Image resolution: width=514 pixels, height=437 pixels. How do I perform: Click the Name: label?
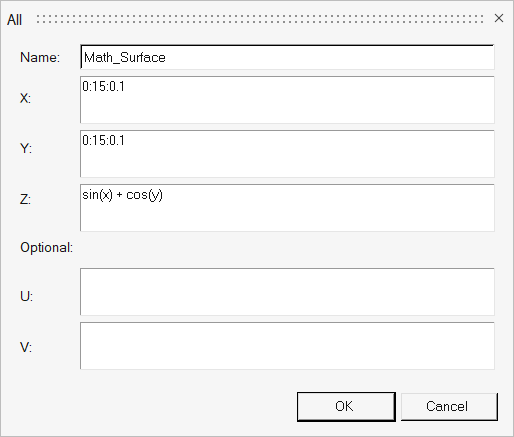coord(40,57)
